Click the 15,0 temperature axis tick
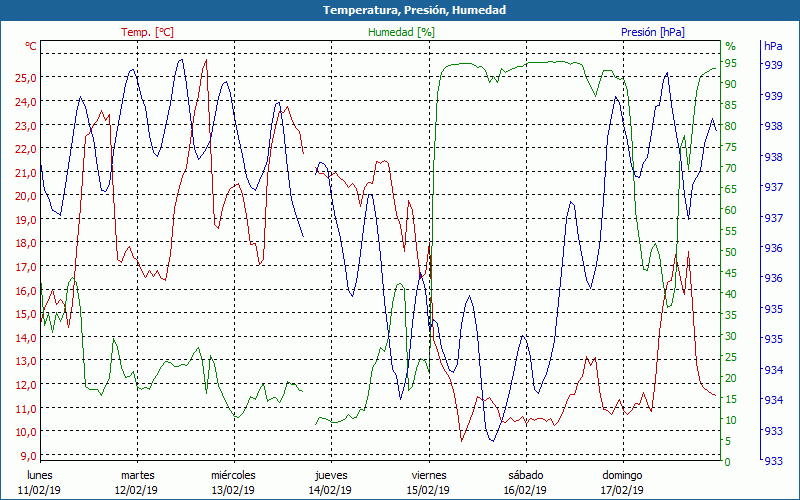The height and width of the screenshot is (500, 800). pos(27,314)
